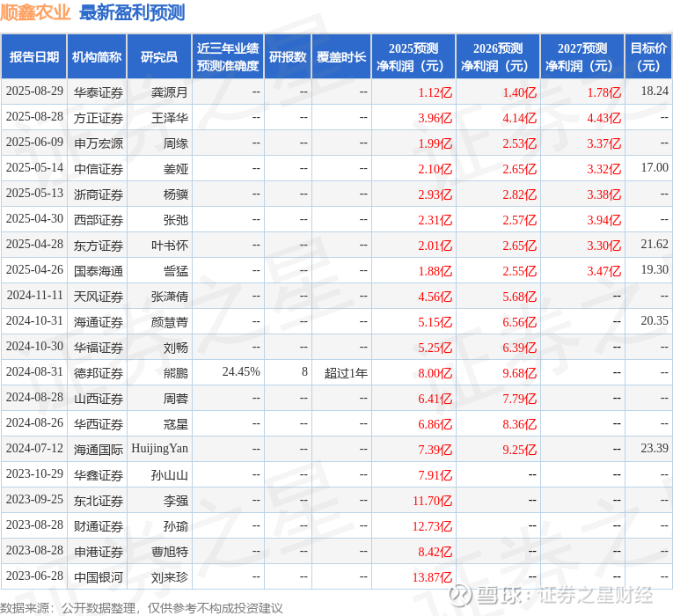The width and height of the screenshot is (673, 616).
Task: Click the 2027预测净利润 column header
Action: tap(582, 56)
